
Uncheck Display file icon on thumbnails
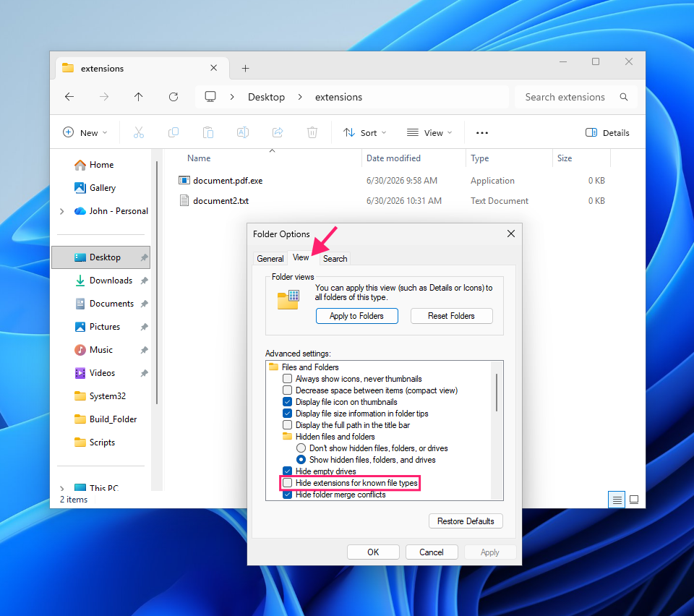287,402
